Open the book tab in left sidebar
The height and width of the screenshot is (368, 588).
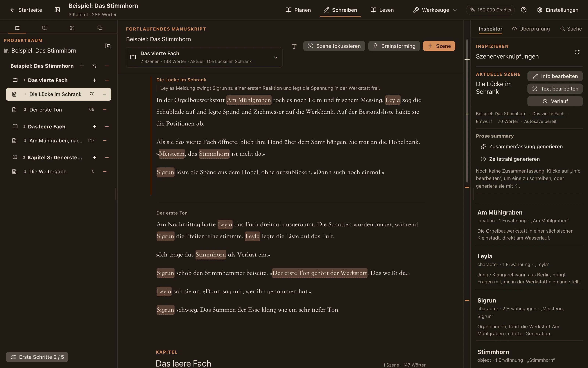tap(45, 28)
